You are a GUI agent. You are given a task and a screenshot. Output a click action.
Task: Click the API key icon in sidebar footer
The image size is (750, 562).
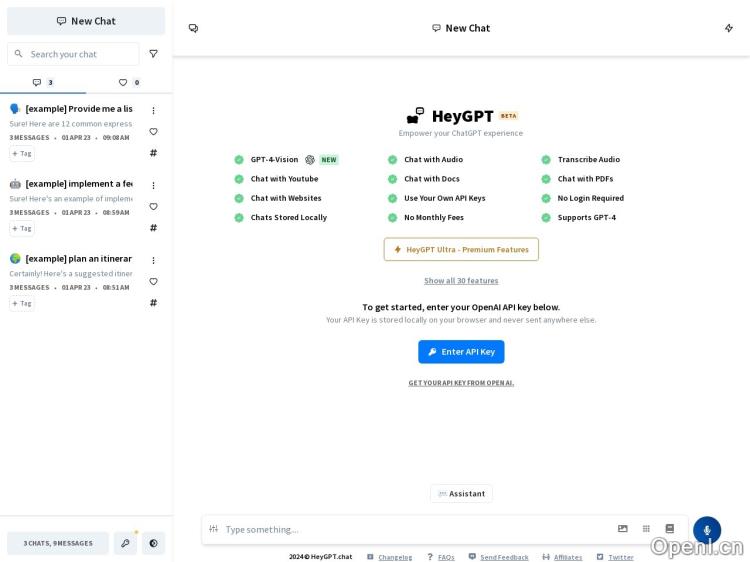pyautogui.click(x=125, y=543)
